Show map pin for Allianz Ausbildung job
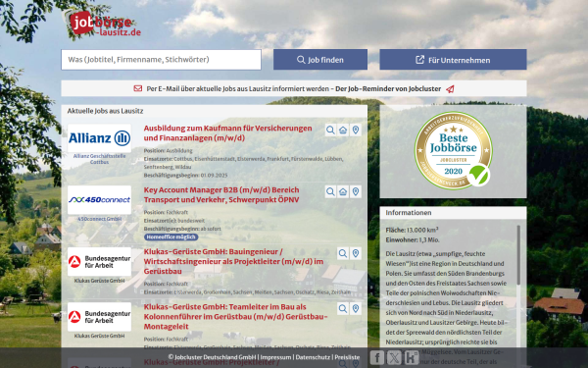Image resolution: width=588 pixels, height=368 pixels. 356,130
